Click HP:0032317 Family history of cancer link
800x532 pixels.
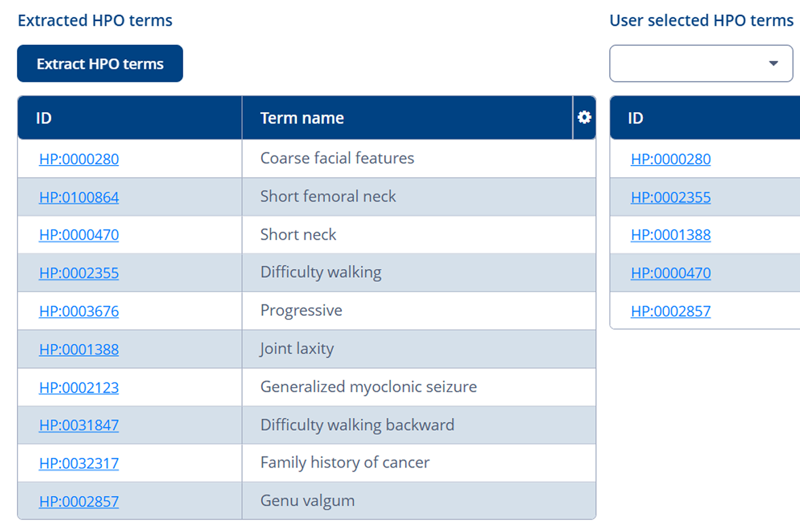tap(79, 464)
